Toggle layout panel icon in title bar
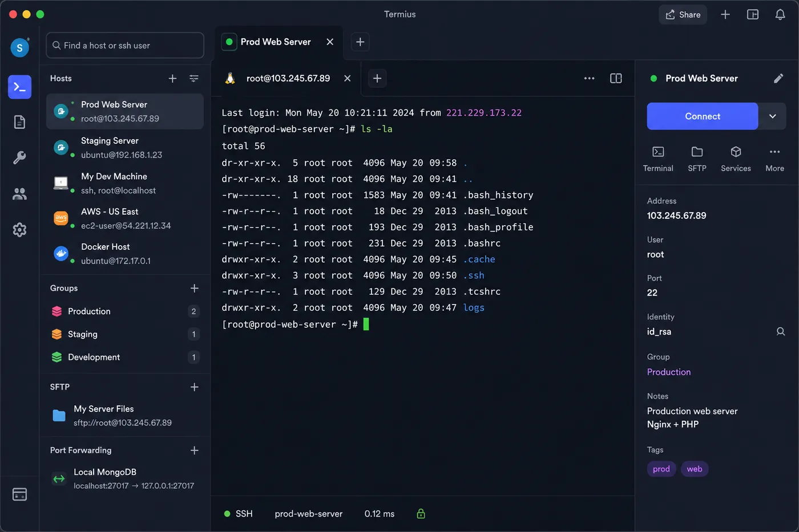 (753, 15)
